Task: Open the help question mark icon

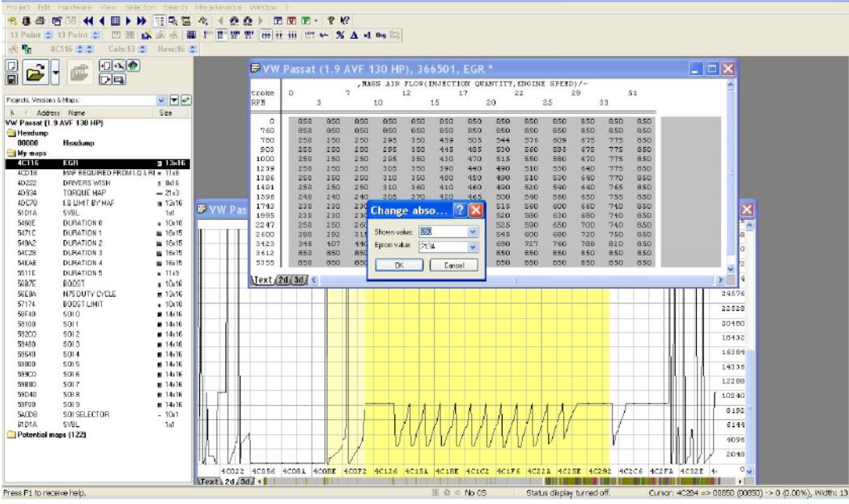Action: coord(331,21)
